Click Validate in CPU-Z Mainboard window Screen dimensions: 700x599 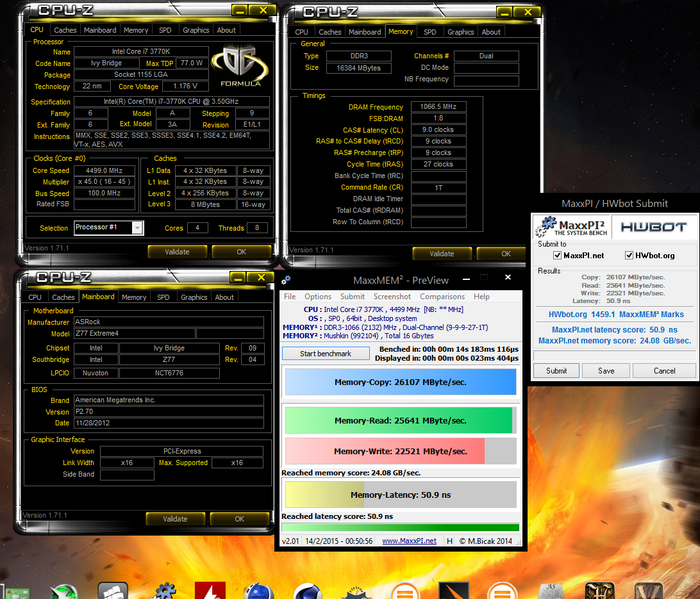(x=175, y=519)
